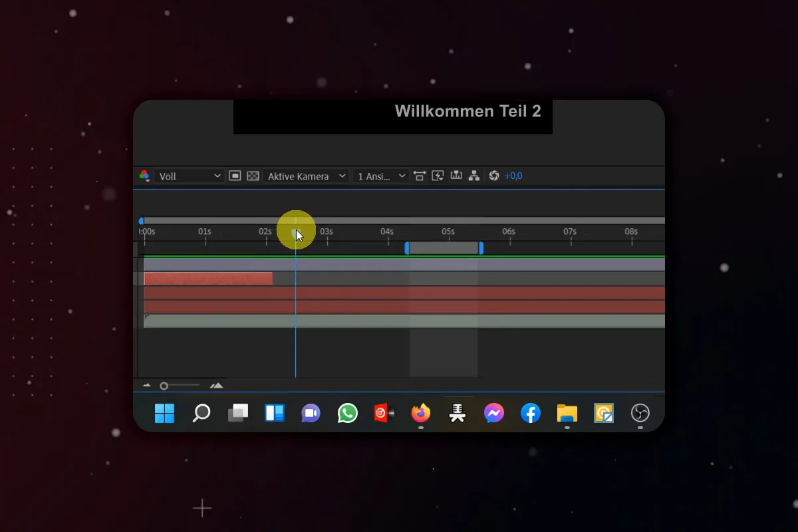Click the timeline zoom in mountain icon
This screenshot has width=798, height=532.
coord(216,386)
